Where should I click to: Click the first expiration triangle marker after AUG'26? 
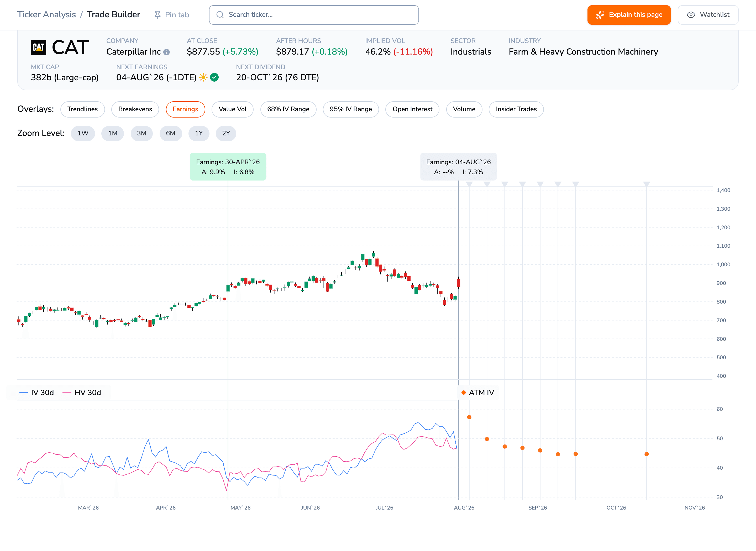[x=469, y=184]
